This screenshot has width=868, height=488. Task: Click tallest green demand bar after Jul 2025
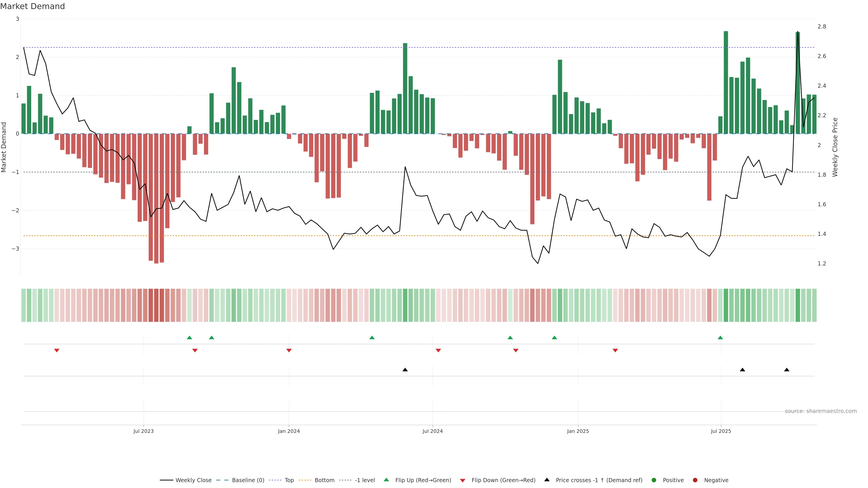[725, 82]
